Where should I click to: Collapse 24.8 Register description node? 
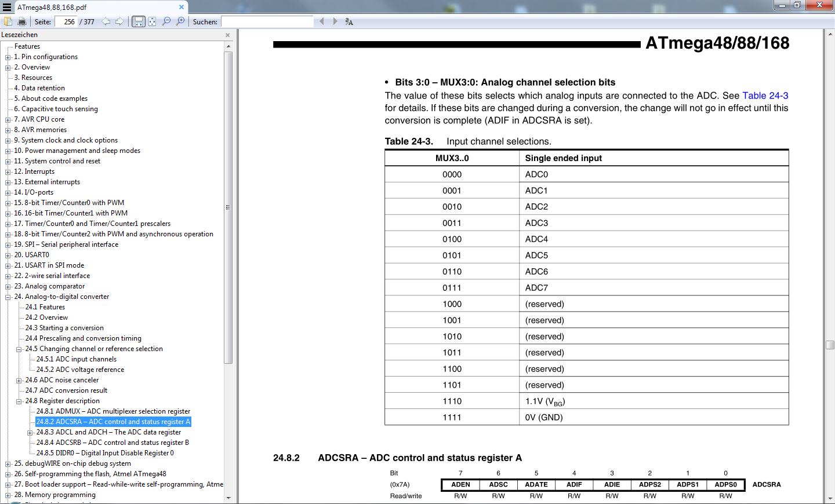pyautogui.click(x=19, y=401)
